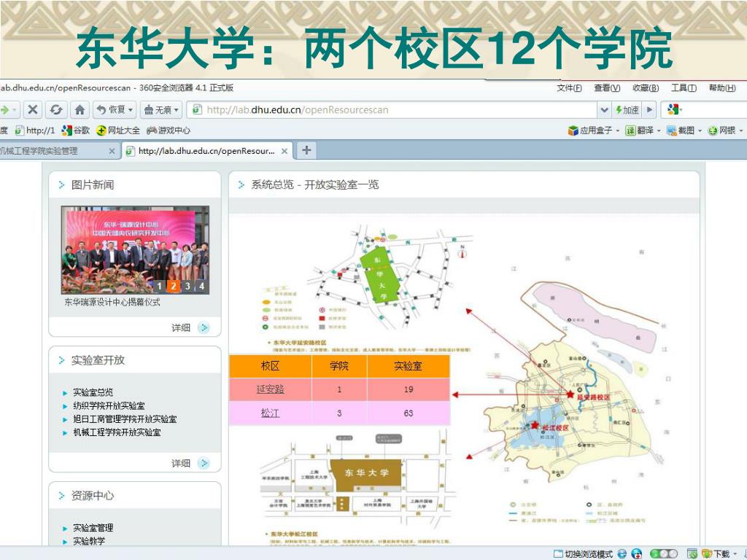The image size is (747, 560).
Task: Click the 延安路 campus link
Action: [x=270, y=389]
